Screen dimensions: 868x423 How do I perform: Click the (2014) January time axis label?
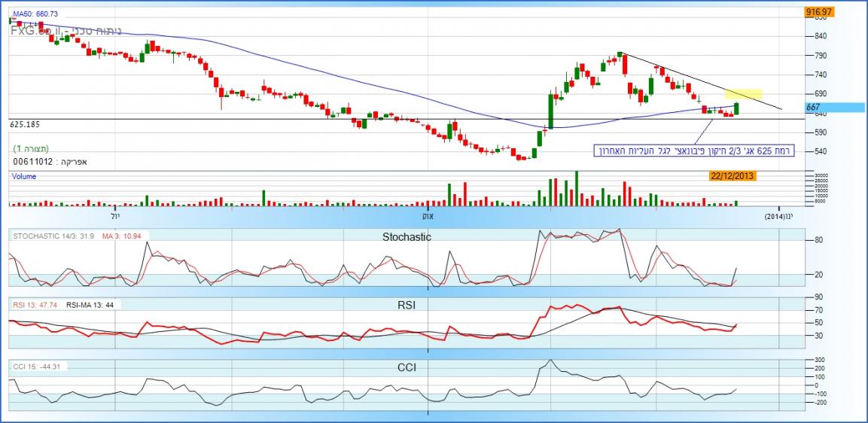(779, 216)
